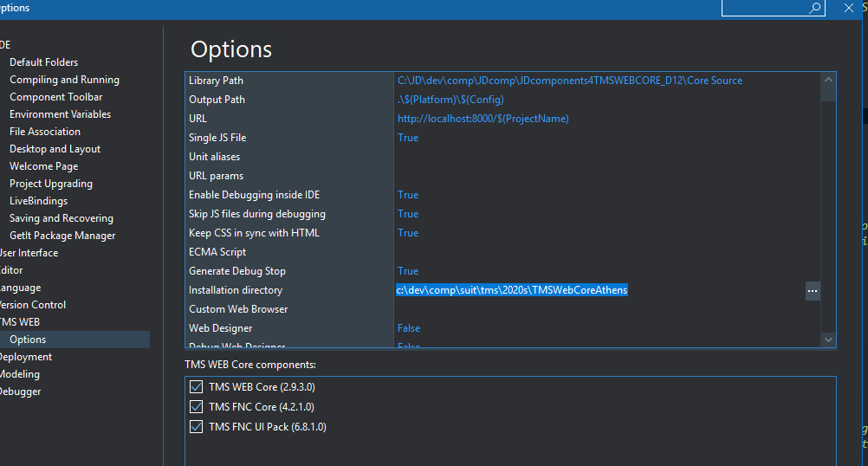The image size is (868, 466).
Task: Open Compiling and Running page
Action: point(64,80)
